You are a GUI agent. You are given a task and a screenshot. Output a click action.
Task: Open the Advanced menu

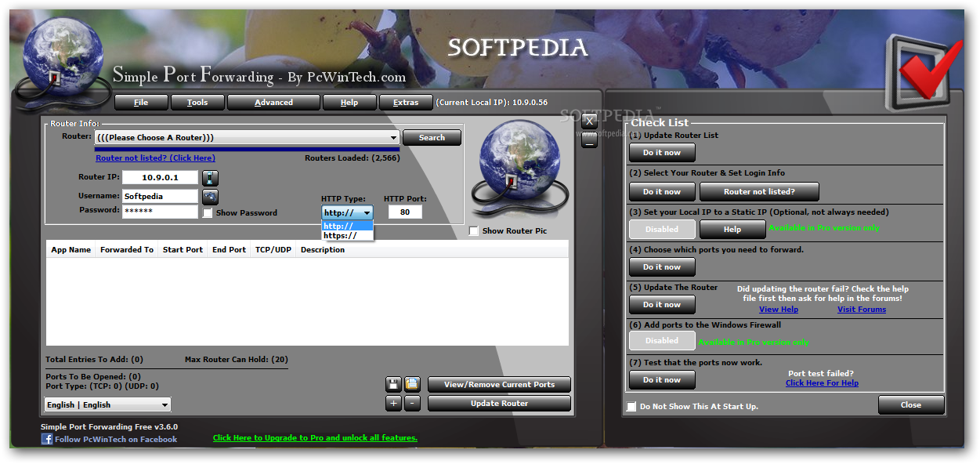273,103
